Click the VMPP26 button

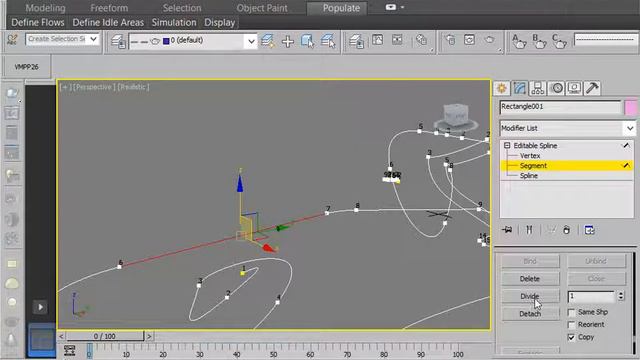pos(27,67)
